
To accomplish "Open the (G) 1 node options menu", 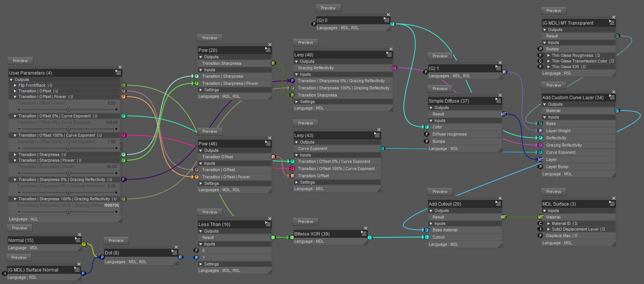I will pyautogui.click(x=498, y=67).
